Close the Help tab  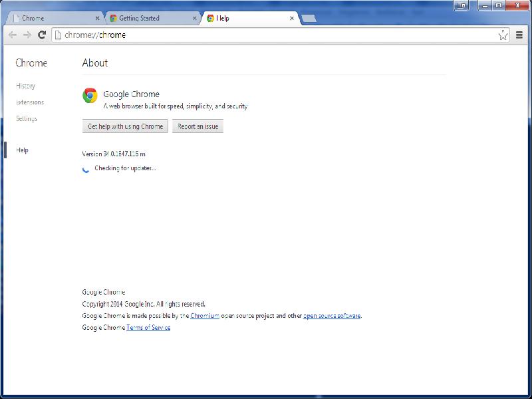[292, 19]
